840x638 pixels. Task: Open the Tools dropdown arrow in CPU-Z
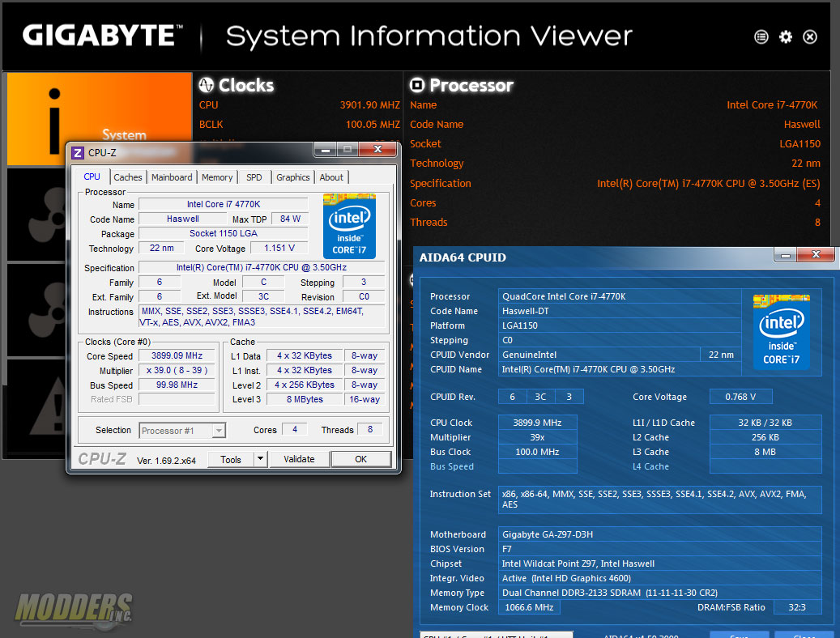[x=260, y=459]
